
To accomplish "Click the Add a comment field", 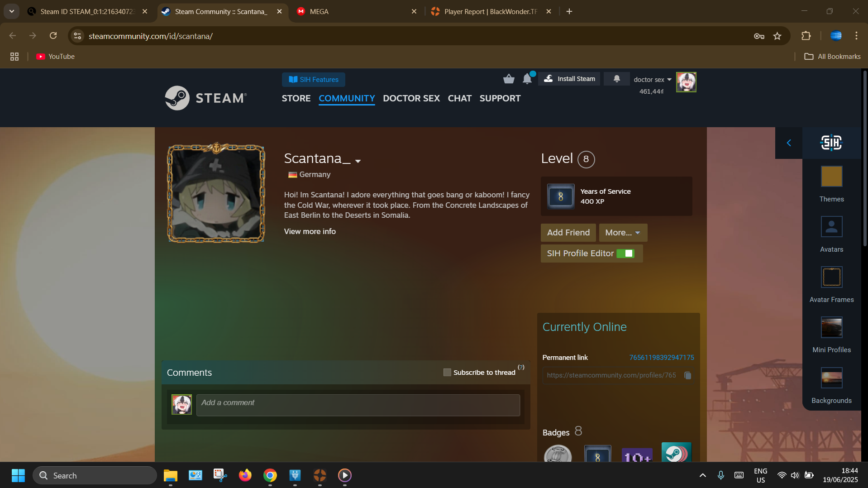I will [358, 405].
